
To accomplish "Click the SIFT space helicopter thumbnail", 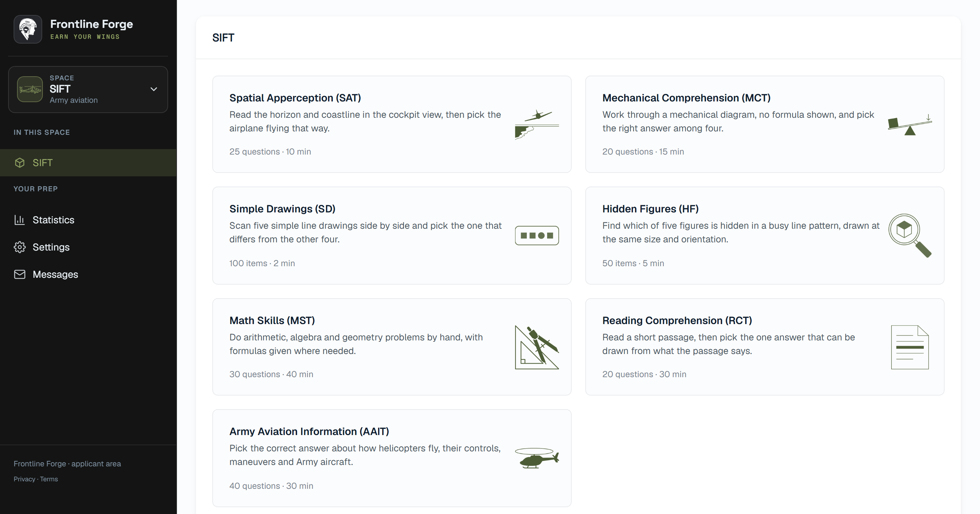I will click(30, 89).
